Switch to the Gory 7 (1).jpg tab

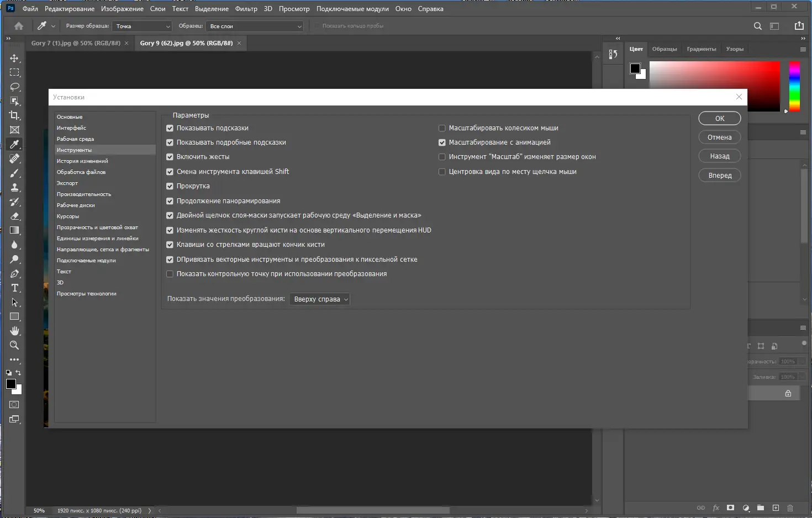pyautogui.click(x=76, y=43)
